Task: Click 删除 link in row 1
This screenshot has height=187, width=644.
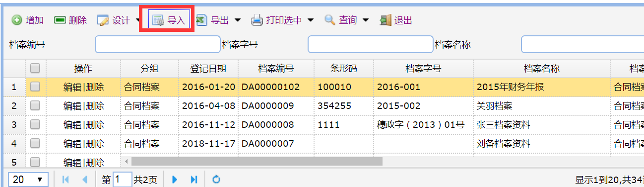Action: 95,87
